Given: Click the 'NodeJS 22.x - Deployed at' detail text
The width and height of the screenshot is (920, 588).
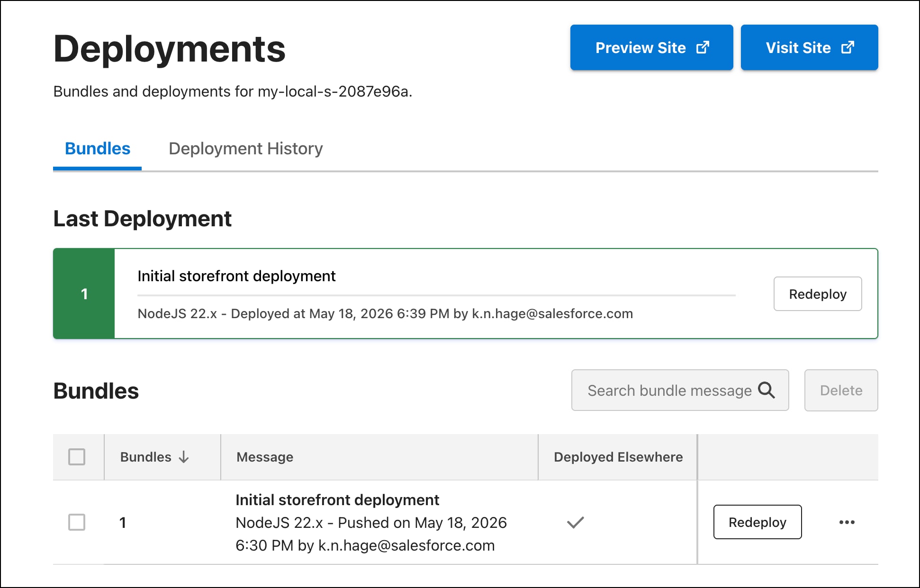Looking at the screenshot, I should 385,313.
